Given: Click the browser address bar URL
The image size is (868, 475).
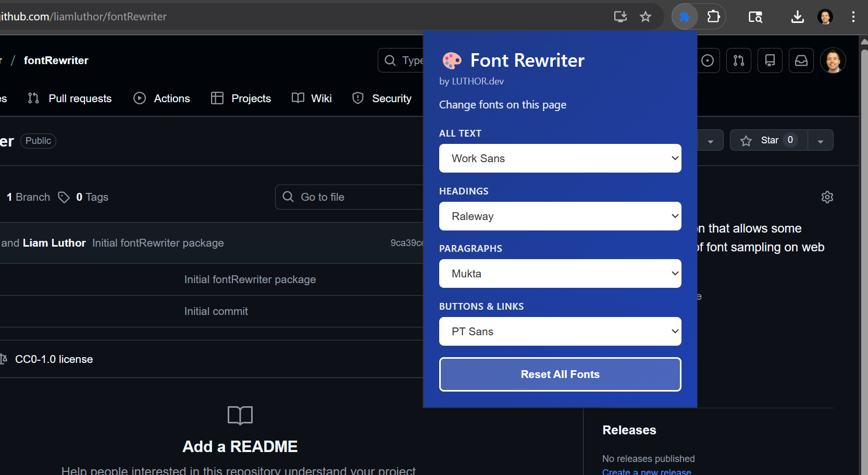Looking at the screenshot, I should pyautogui.click(x=83, y=17).
